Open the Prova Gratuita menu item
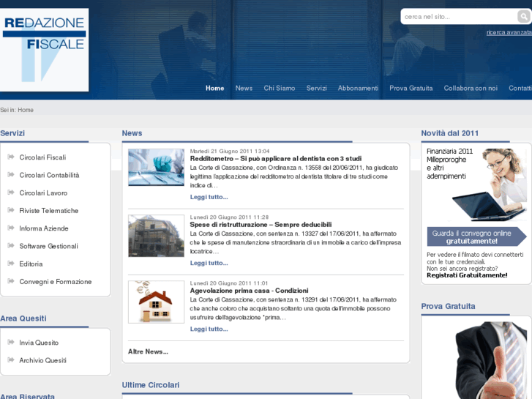 point(411,88)
